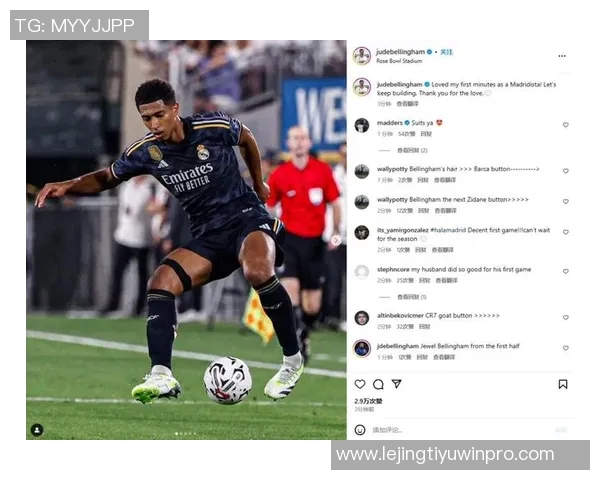The width and height of the screenshot is (600, 480).
Task: Select the carousel dots indicator
Action: [186, 434]
